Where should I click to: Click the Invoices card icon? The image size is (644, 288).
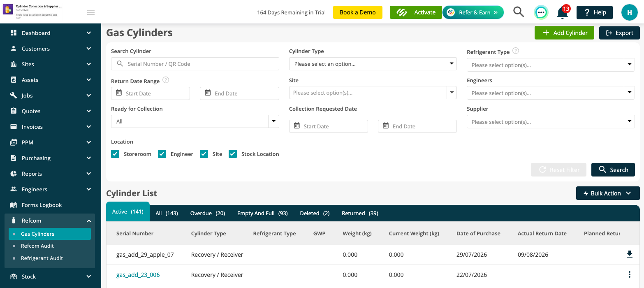click(x=14, y=127)
